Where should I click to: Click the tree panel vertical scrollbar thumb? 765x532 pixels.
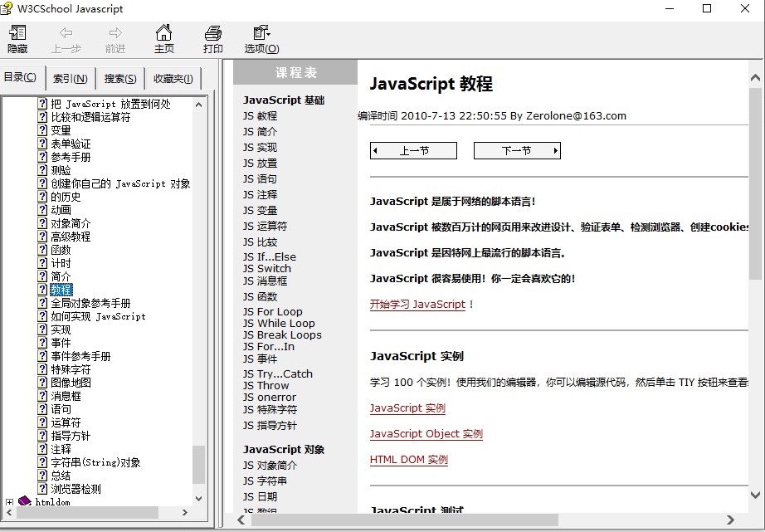[x=198, y=464]
